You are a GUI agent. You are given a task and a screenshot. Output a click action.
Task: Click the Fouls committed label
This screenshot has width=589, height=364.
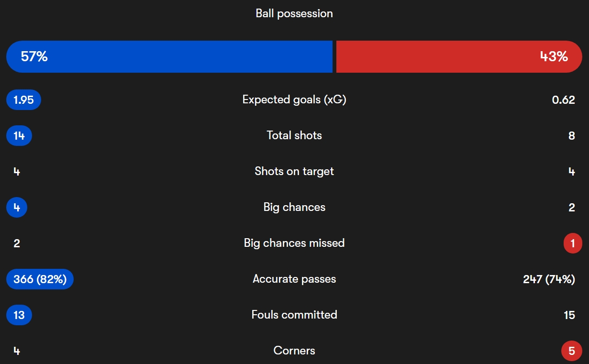click(294, 315)
